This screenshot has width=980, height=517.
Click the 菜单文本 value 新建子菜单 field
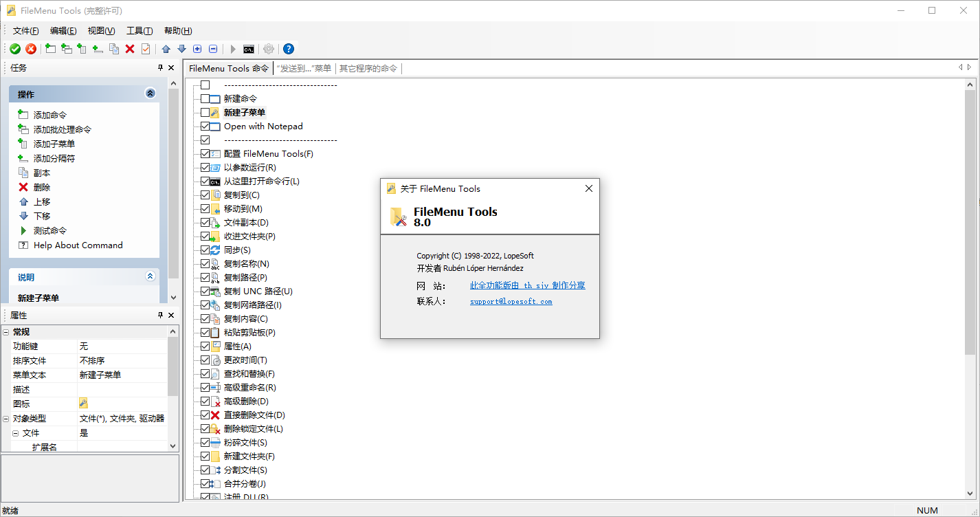click(x=122, y=375)
